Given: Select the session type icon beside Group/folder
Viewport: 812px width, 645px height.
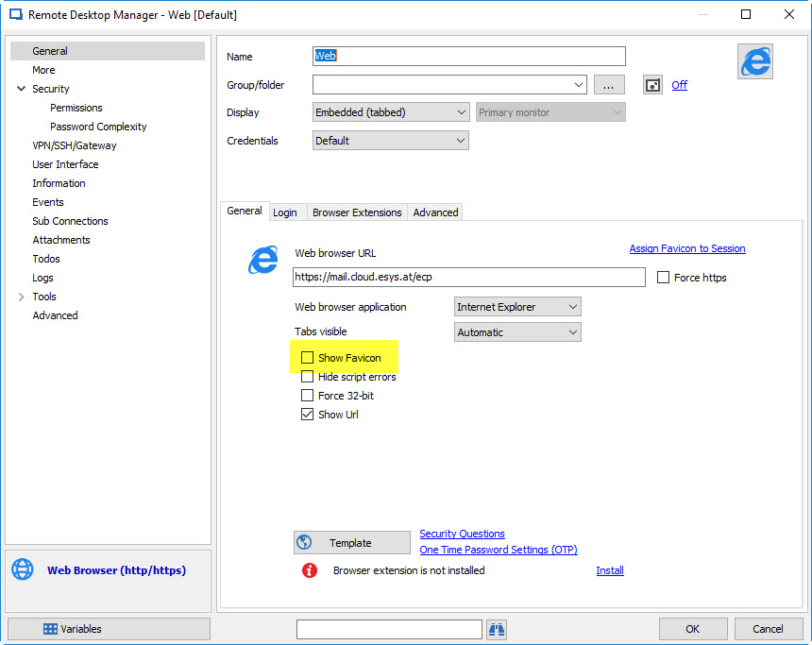Looking at the screenshot, I should 651,85.
